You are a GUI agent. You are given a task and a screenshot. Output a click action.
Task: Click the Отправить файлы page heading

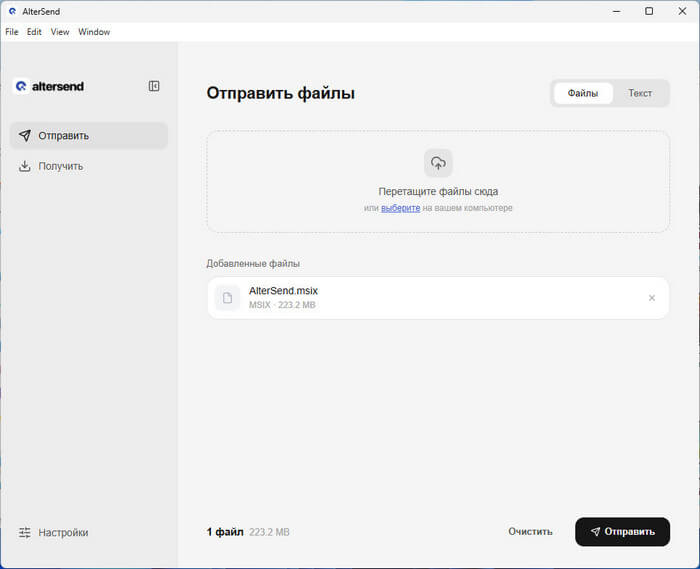(x=280, y=93)
